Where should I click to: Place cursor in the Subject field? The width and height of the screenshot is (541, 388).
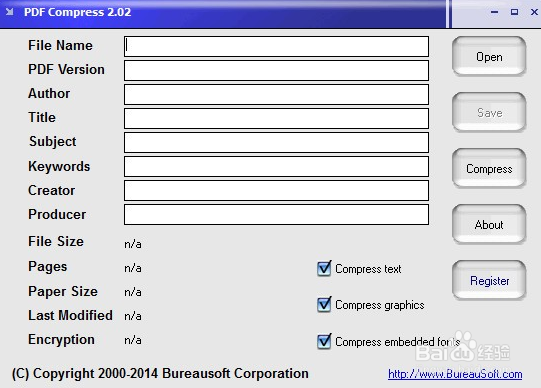point(276,142)
